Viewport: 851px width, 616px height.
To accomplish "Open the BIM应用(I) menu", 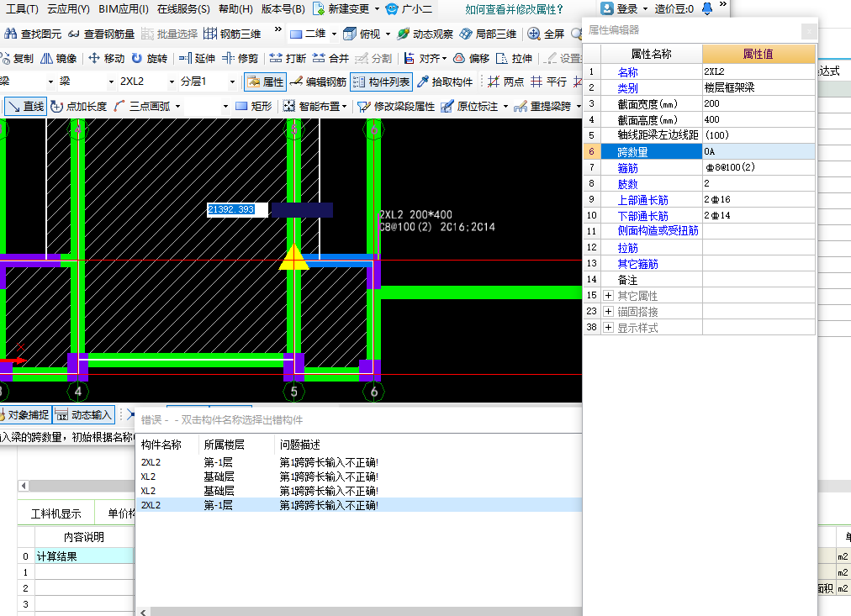I will pos(124,8).
